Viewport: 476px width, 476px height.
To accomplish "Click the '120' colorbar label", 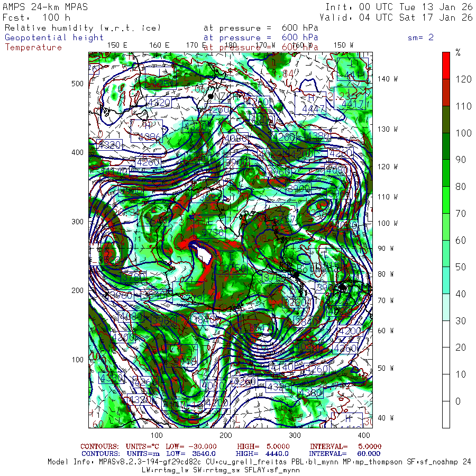I will pos(463,79).
